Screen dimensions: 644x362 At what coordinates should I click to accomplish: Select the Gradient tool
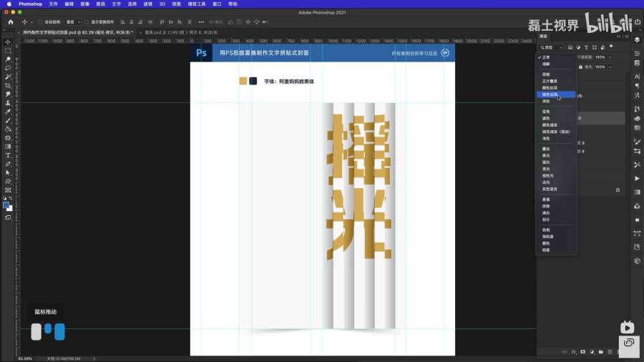pyautogui.click(x=8, y=147)
